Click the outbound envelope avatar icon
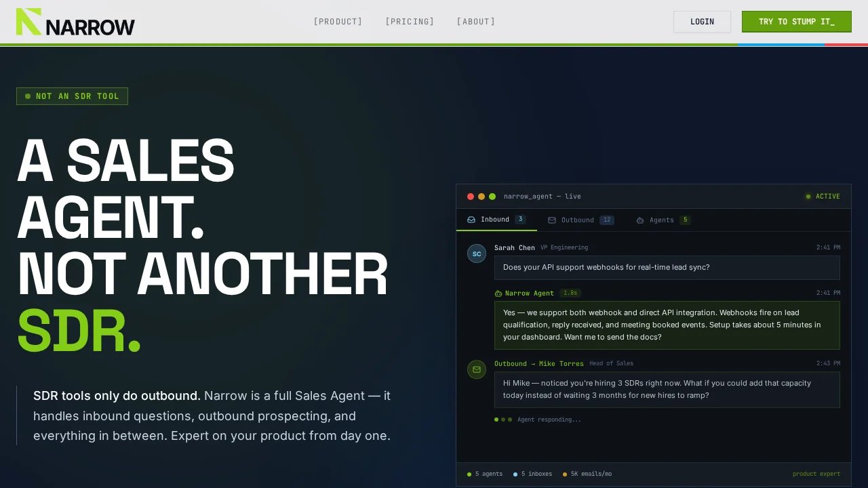 [477, 369]
